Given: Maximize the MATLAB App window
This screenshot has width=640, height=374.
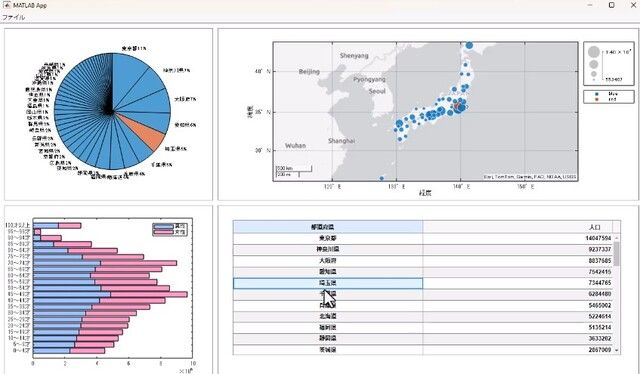Looking at the screenshot, I should point(611,5).
